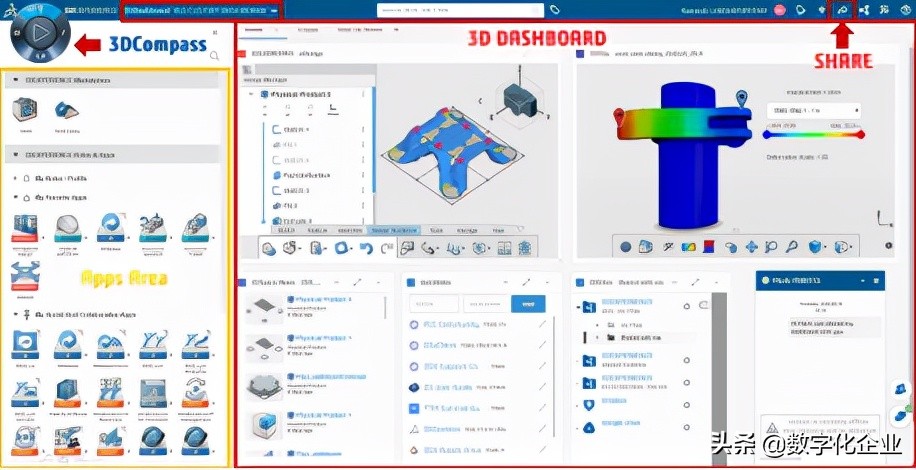Switch to the first active dashboard tab
The image size is (916, 470).
coord(261,30)
